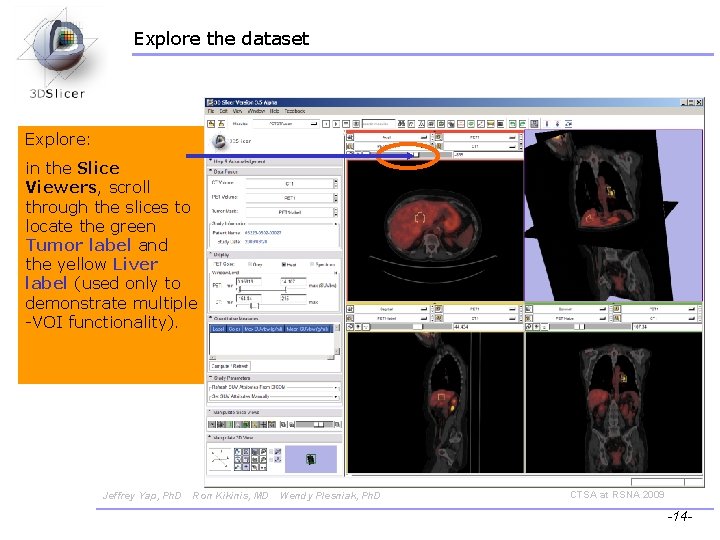Viewport: 720px width, 540px height.
Task: Click the measures table vertical scrollbar
Action: tap(338, 340)
